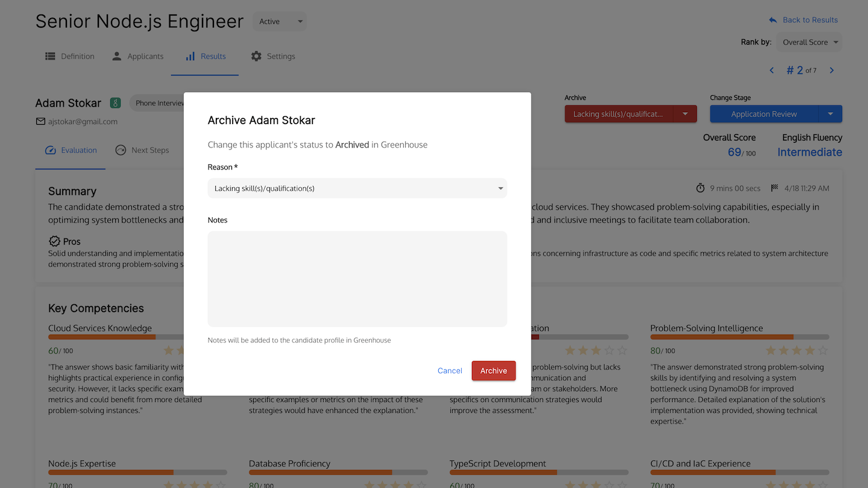Click the Back to Results link

click(x=804, y=20)
